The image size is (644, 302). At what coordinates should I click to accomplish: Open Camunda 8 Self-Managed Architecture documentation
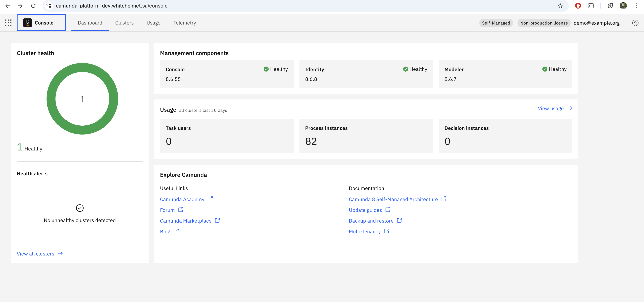pyautogui.click(x=393, y=199)
